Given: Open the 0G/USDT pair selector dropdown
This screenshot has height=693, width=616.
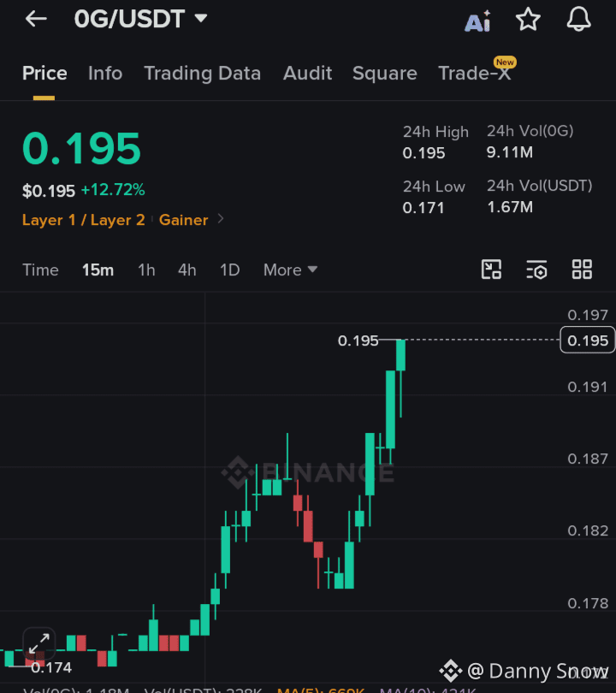Looking at the screenshot, I should pos(140,19).
